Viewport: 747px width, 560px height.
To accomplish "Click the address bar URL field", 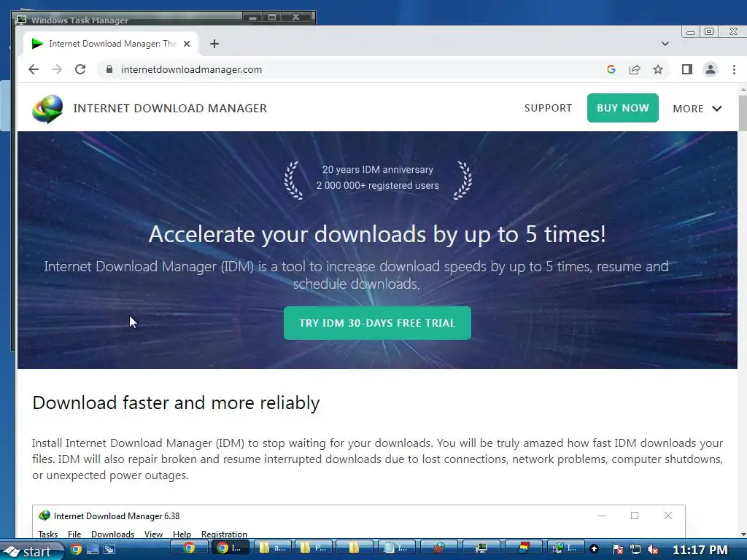I will [350, 69].
